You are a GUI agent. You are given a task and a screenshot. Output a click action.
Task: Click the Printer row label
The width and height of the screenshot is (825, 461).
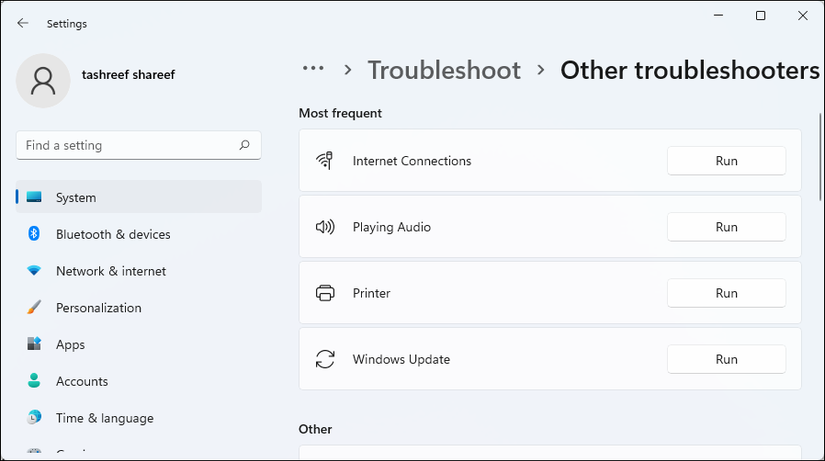tap(371, 293)
